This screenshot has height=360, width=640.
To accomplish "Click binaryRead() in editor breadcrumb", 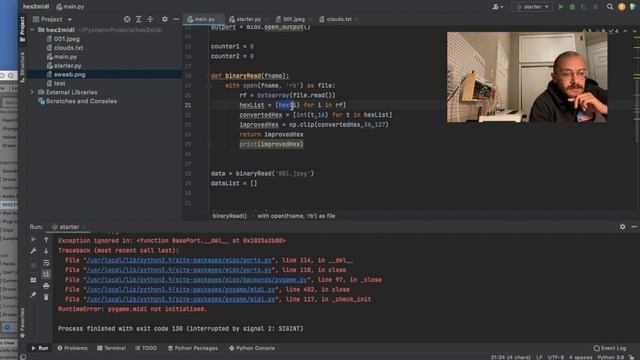I will pos(230,216).
